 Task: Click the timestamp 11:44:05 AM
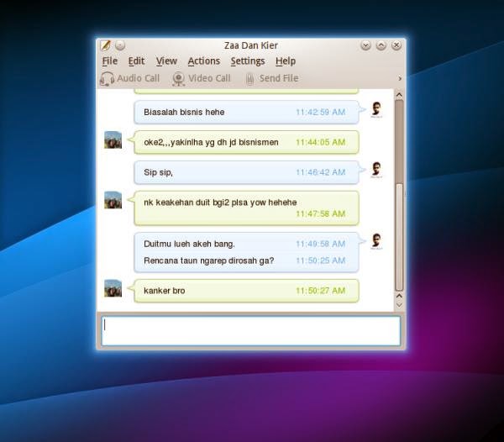pyautogui.click(x=321, y=142)
